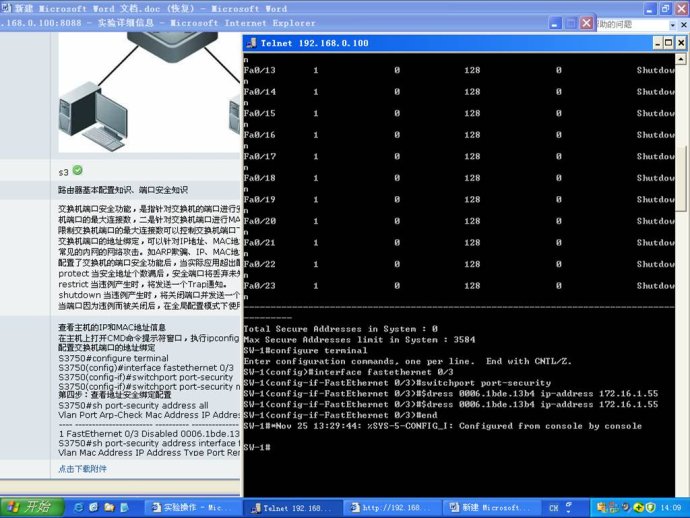Click S3750#sh port-security address all line
Image resolution: width=690 pixels, height=518 pixels.
133,405
